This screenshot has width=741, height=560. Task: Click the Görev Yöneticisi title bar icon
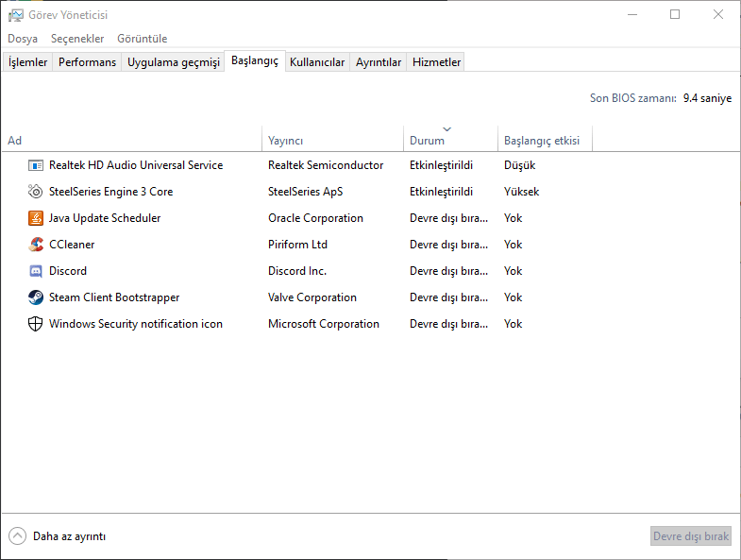[15, 15]
